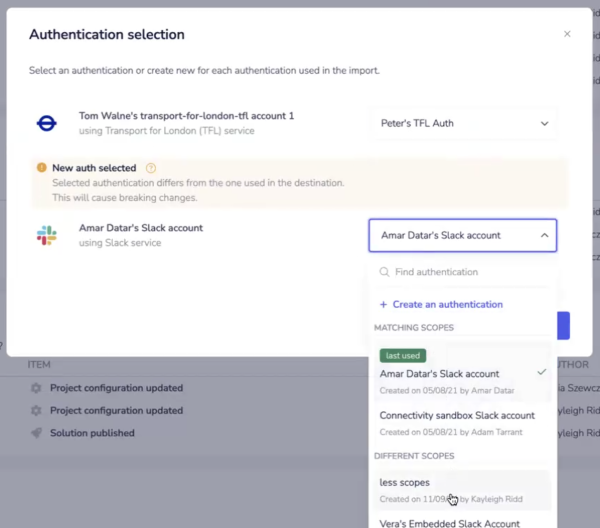600x528 pixels.
Task: Click the gear icon on first 'Project configuration updated' row
Action: (37, 388)
